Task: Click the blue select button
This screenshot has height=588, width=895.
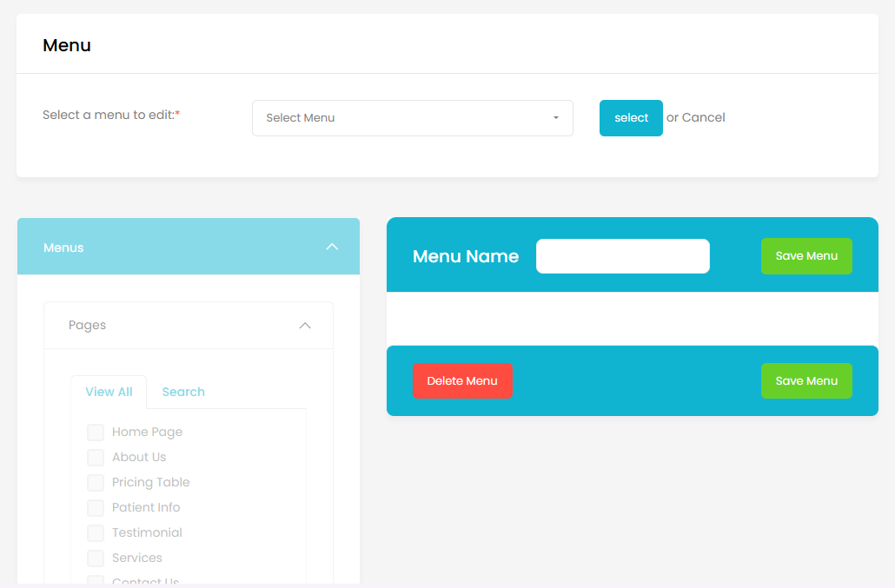Action: coord(631,118)
